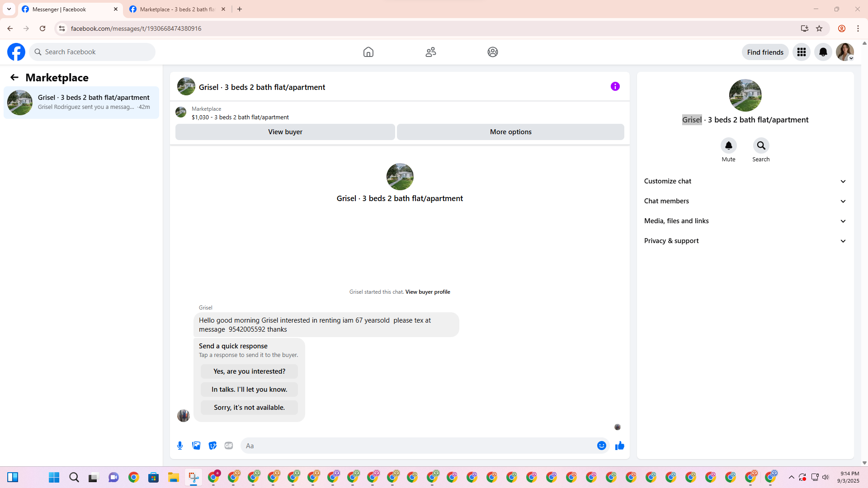Image resolution: width=868 pixels, height=488 pixels.
Task: Expand the Customize chat section
Action: pos(745,181)
